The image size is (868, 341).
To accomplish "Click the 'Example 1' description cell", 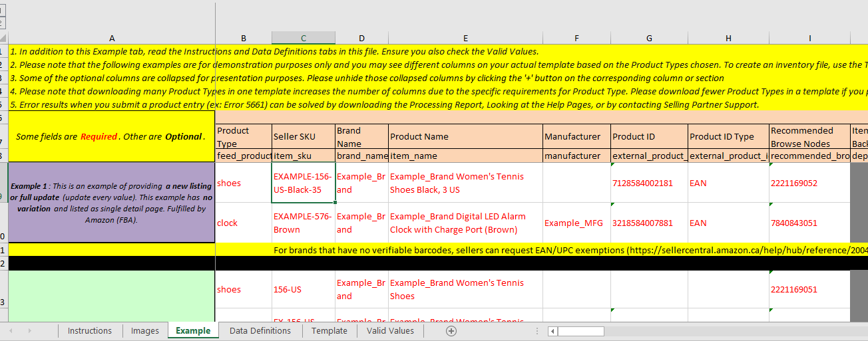I will click(112, 203).
